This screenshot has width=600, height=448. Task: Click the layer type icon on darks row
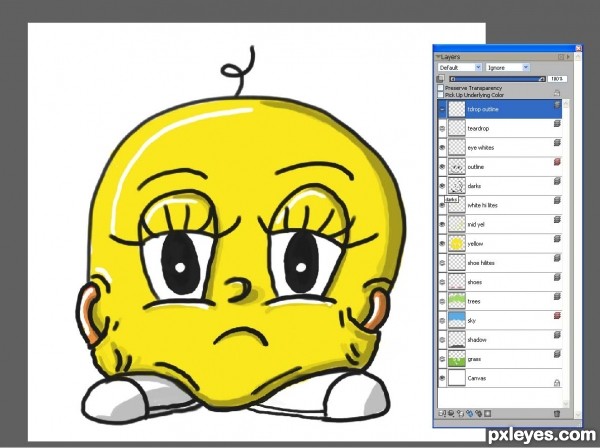coord(557,181)
